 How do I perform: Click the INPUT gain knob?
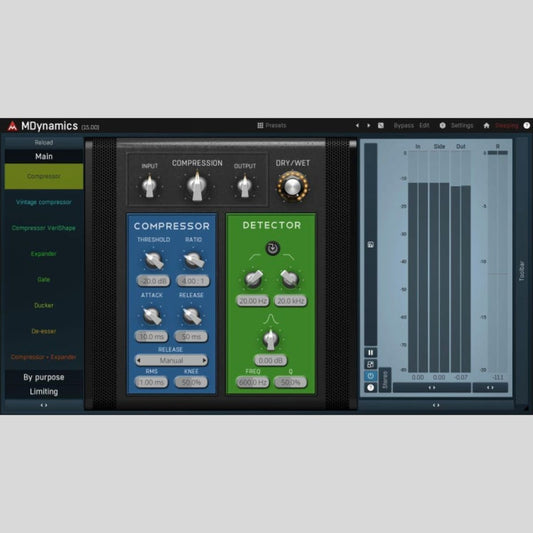click(x=149, y=187)
